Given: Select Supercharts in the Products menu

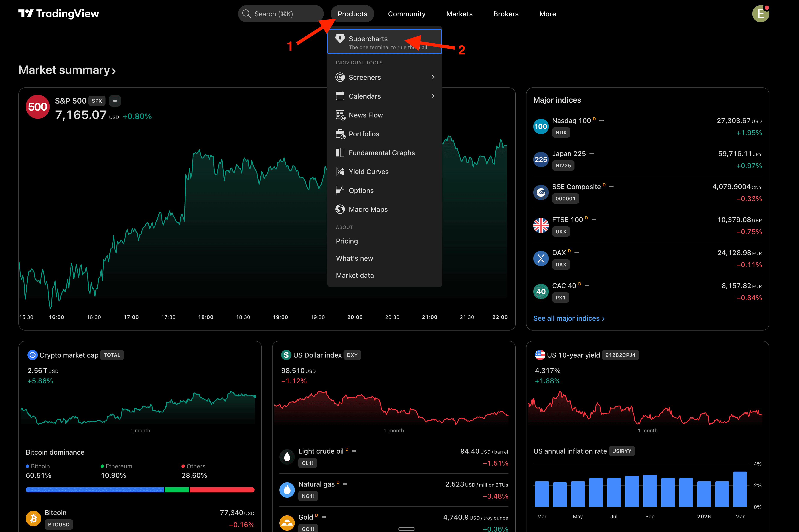Looking at the screenshot, I should [384, 42].
